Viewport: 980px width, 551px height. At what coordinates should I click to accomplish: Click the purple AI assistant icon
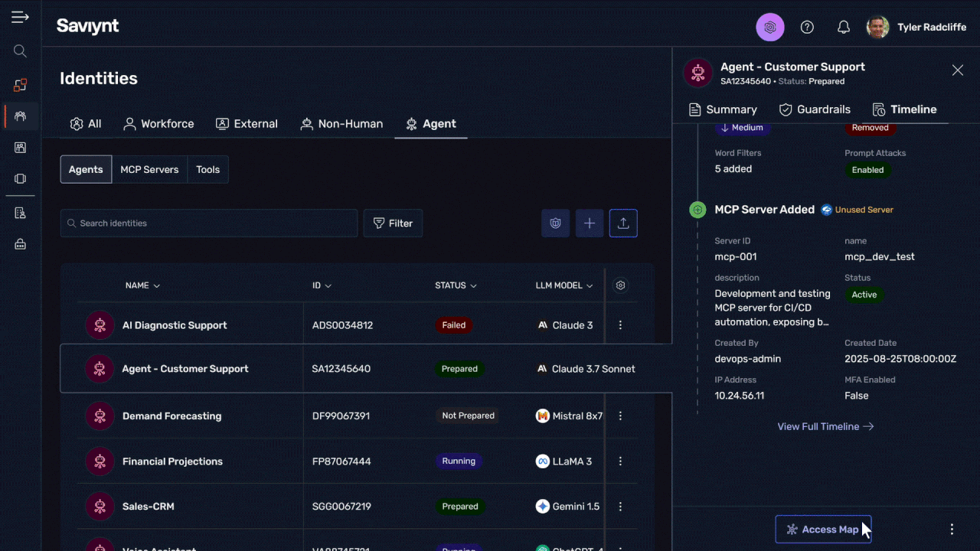(770, 28)
